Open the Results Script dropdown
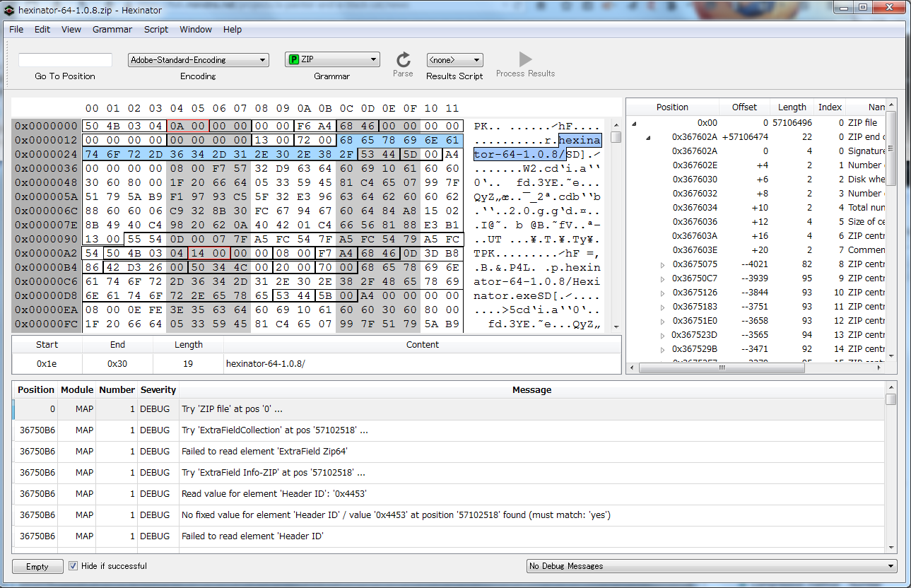 coord(454,60)
